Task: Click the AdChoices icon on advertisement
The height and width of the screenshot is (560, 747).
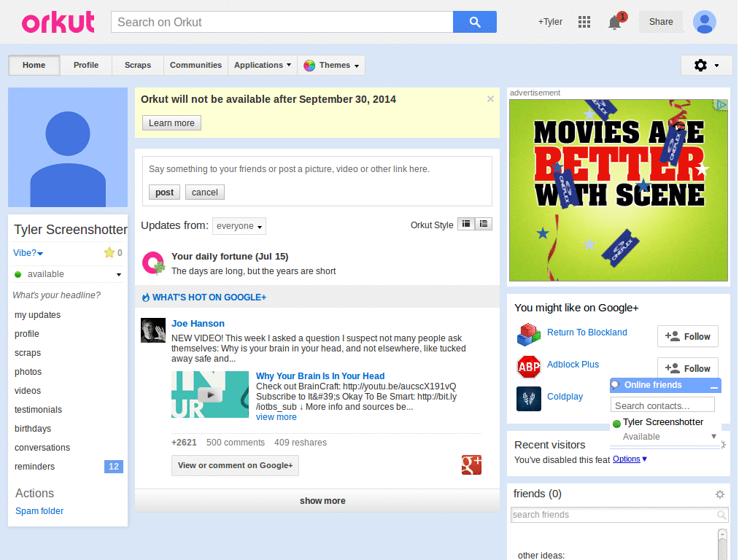Action: [x=721, y=104]
